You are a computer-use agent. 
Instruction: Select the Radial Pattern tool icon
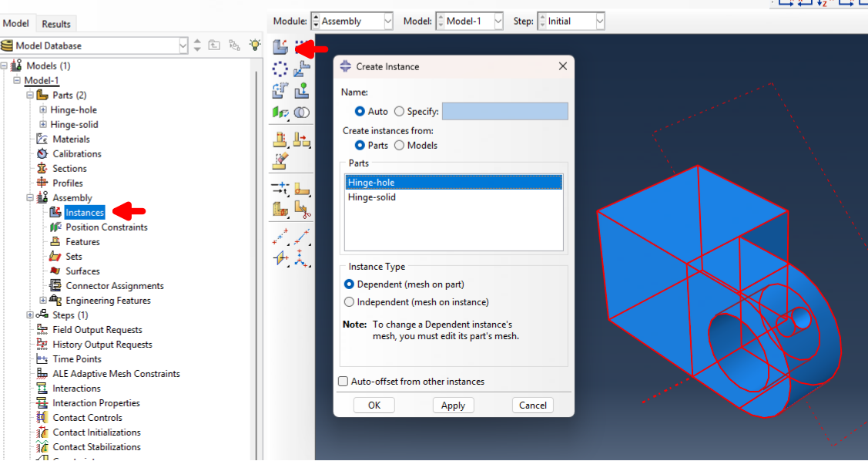tap(280, 69)
